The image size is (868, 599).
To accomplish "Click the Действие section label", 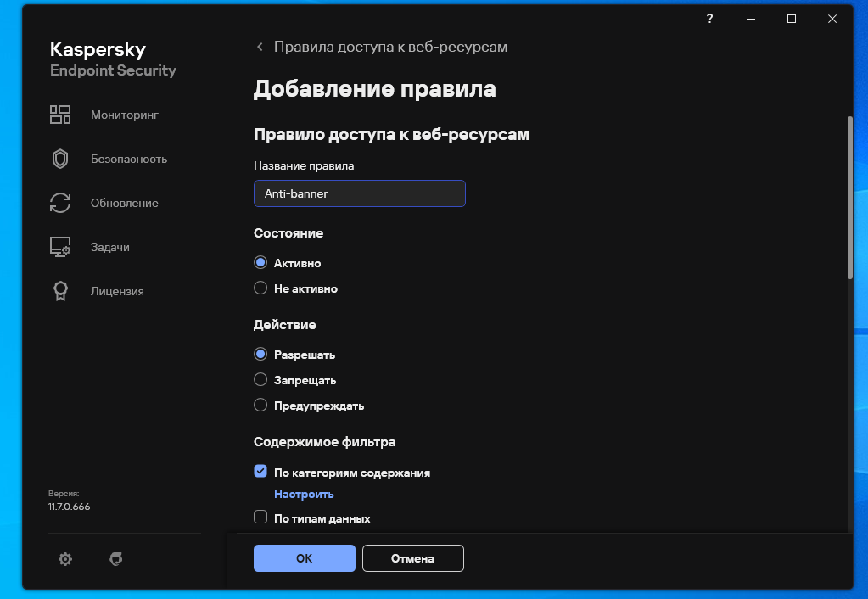I will coord(284,325).
